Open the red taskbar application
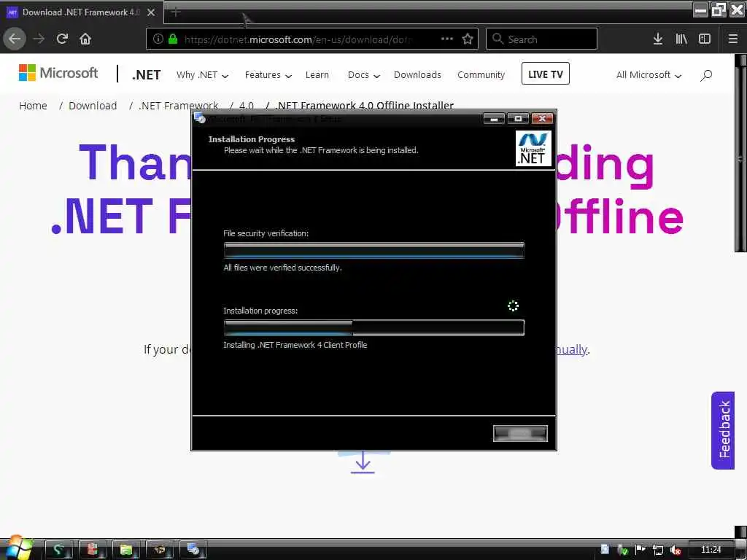This screenshot has width=747, height=560. pyautogui.click(x=92, y=550)
